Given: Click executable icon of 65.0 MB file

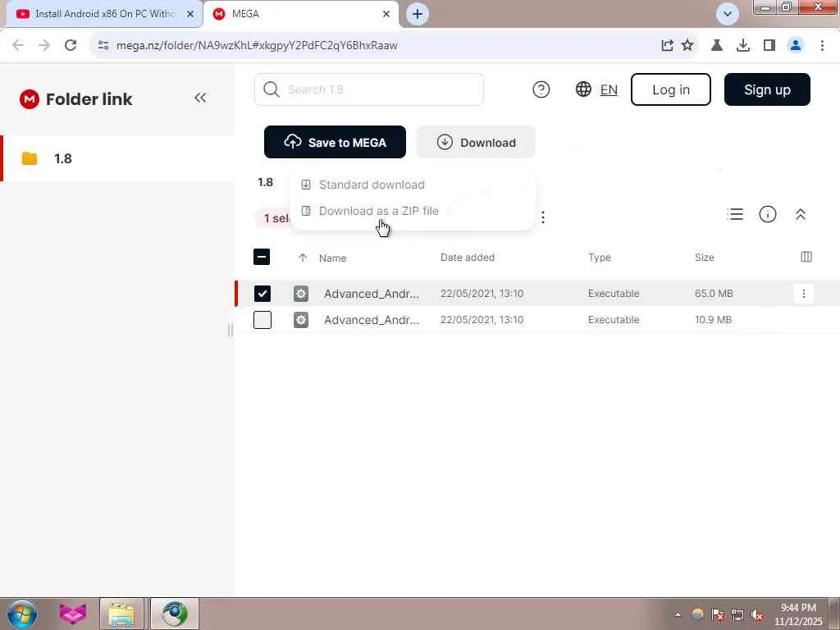Looking at the screenshot, I should 301,294.
